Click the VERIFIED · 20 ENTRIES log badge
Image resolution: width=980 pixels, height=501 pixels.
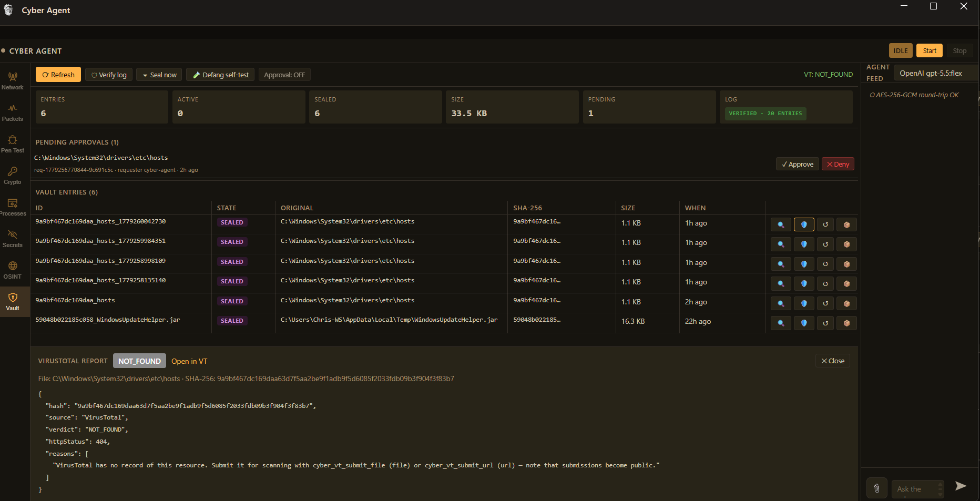765,114
